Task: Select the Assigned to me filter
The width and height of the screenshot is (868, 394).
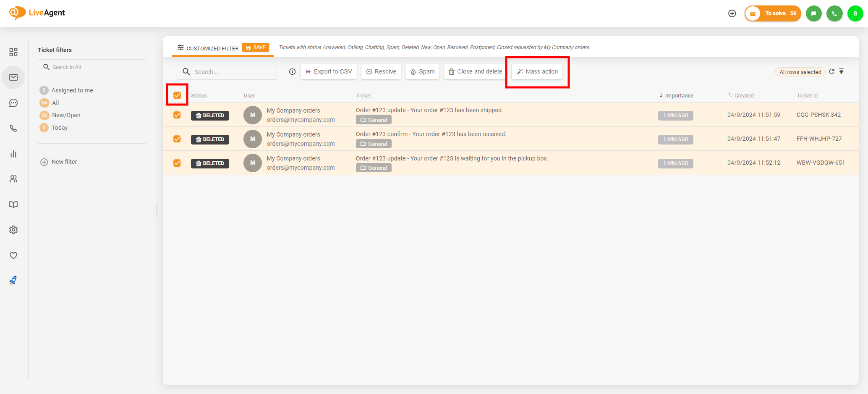Action: (72, 90)
